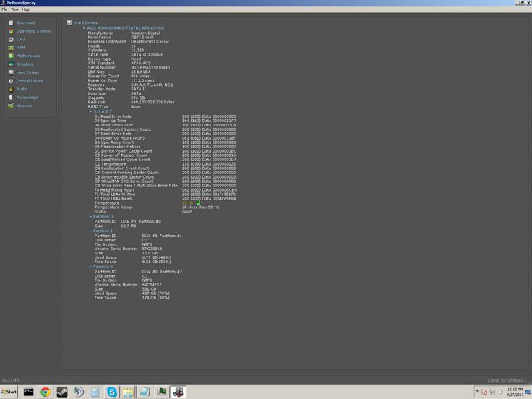Open the Optical Drives section icon
532x399 pixels.
[11, 81]
